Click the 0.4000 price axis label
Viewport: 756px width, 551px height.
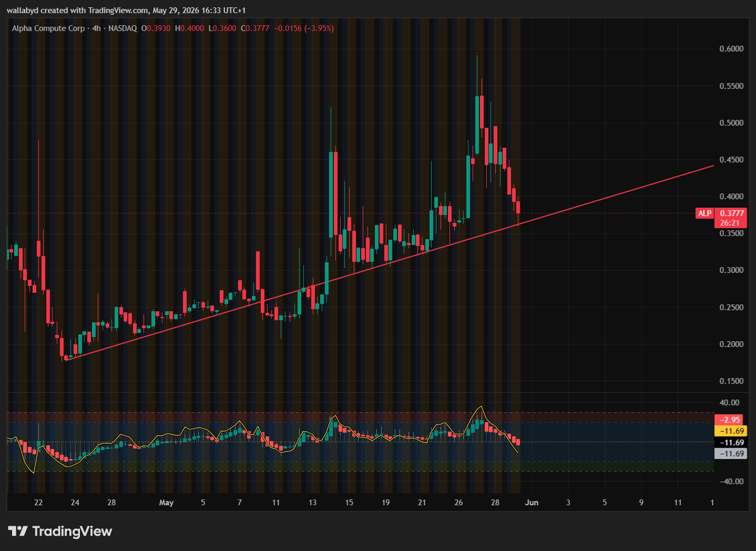(730, 196)
